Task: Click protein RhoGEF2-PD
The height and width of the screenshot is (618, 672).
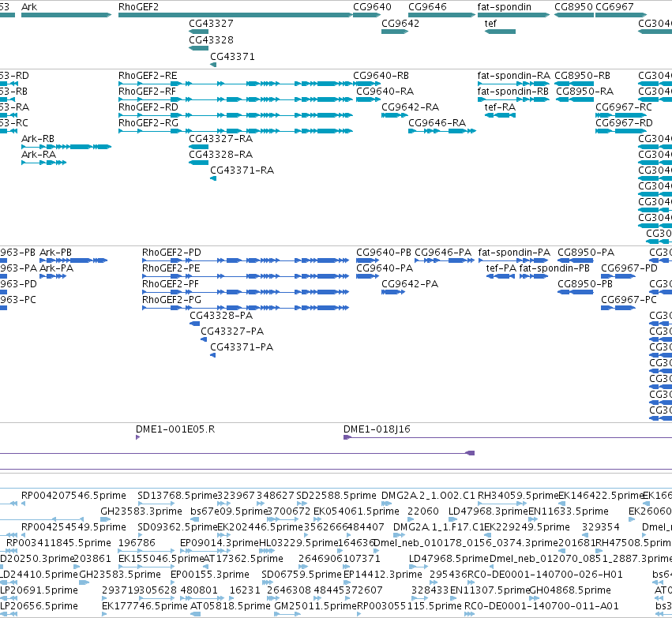Action: point(246,260)
